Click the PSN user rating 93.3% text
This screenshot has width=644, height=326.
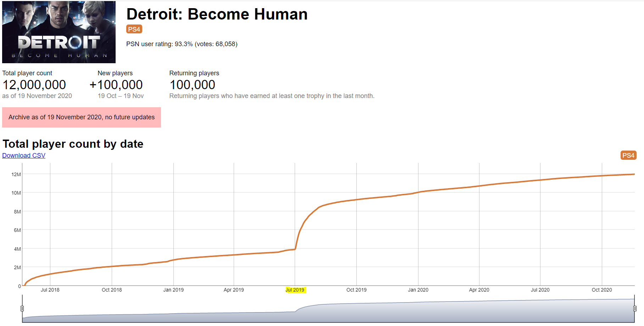point(182,44)
